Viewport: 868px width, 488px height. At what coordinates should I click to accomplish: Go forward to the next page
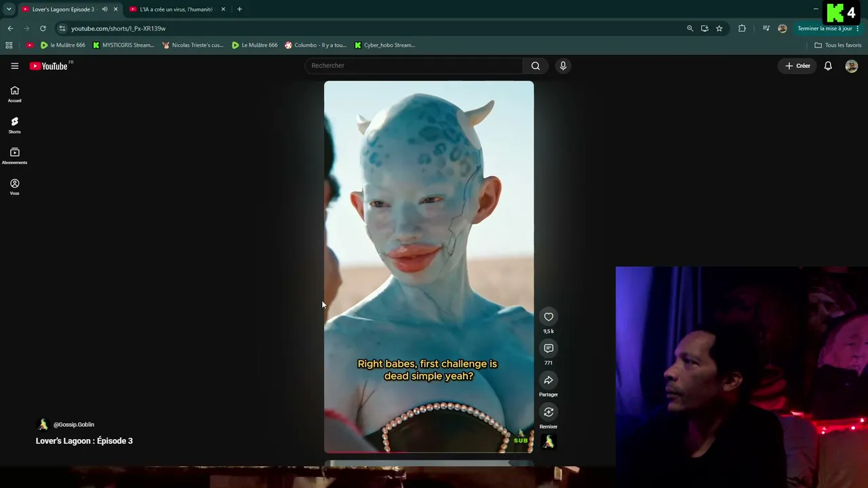[x=26, y=28]
